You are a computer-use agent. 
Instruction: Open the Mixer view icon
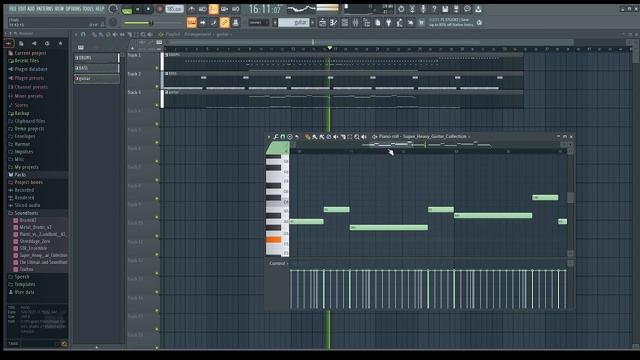[356, 22]
